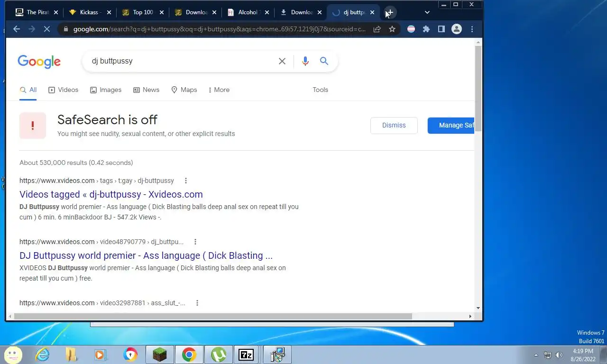Switch to Chrome on the taskbar
Screen dimensions: 607x364
189,355
